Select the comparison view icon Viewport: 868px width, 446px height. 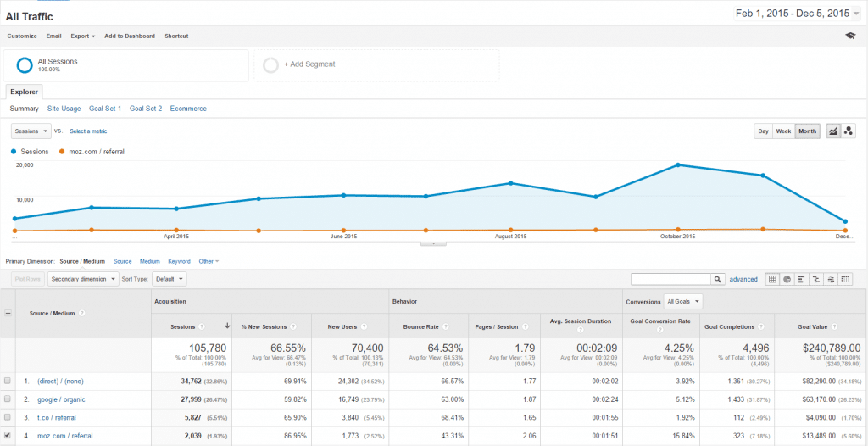click(x=816, y=279)
